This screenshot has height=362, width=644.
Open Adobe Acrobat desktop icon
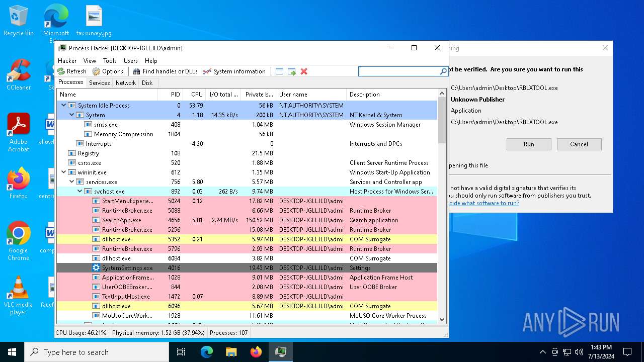(x=19, y=133)
